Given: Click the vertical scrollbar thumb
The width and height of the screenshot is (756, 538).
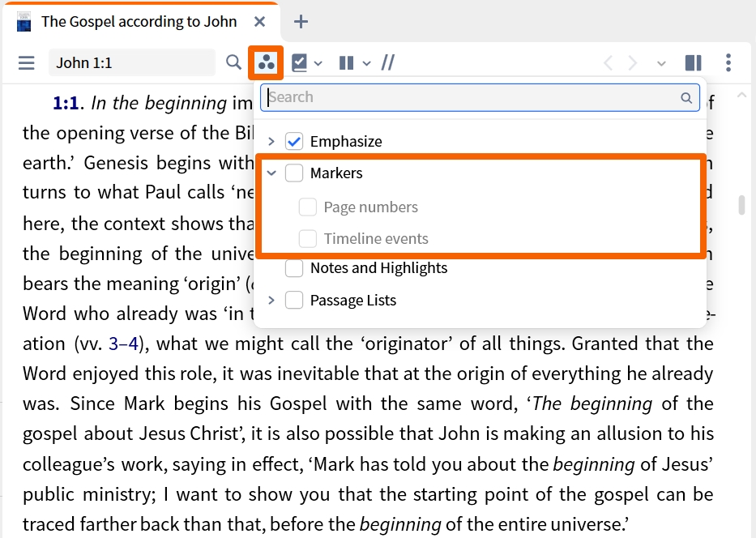Looking at the screenshot, I should click(x=742, y=205).
